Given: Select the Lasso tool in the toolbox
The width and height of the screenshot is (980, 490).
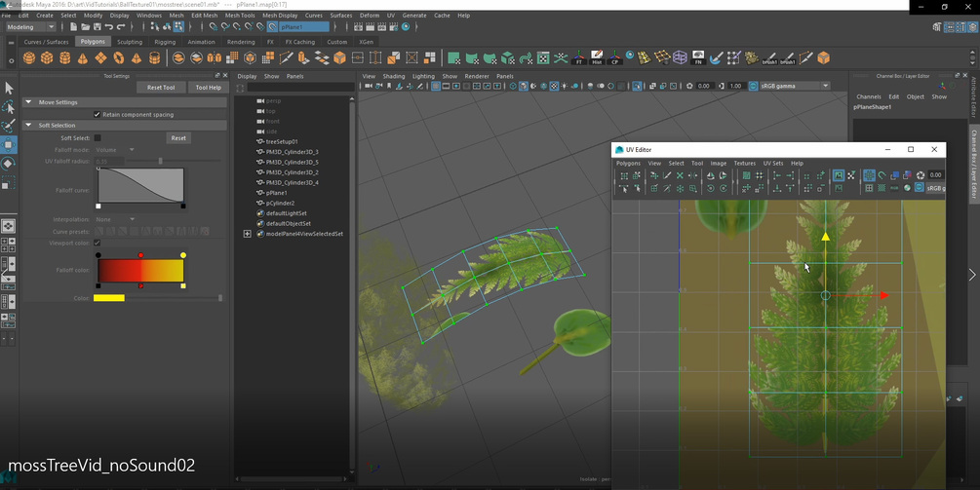Looking at the screenshot, I should (x=9, y=107).
